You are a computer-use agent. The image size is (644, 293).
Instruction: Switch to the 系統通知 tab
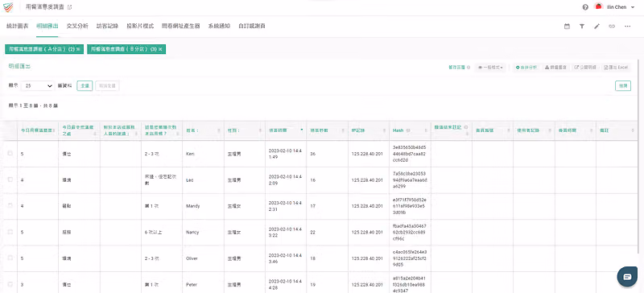(x=219, y=26)
